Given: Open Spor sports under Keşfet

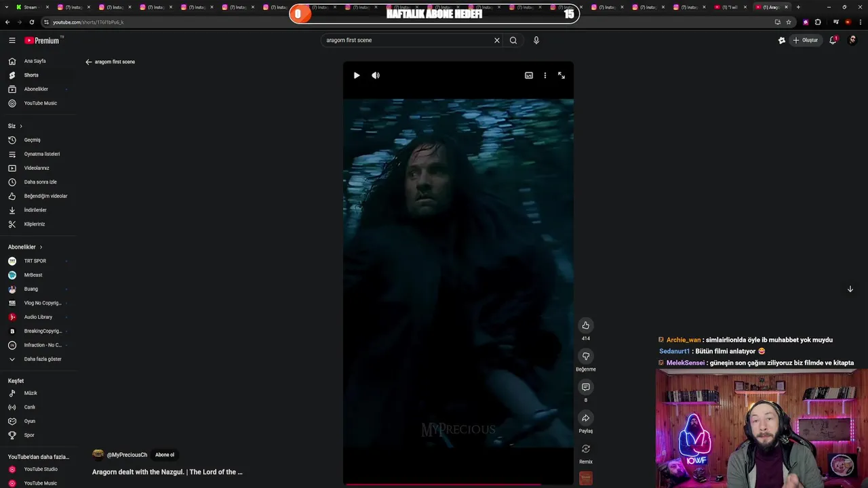Looking at the screenshot, I should point(37,435).
